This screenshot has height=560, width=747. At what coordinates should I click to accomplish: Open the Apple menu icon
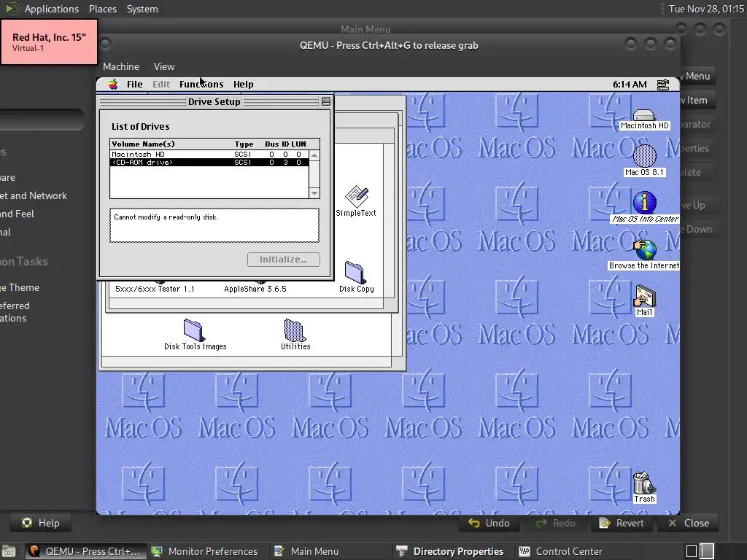click(x=113, y=85)
